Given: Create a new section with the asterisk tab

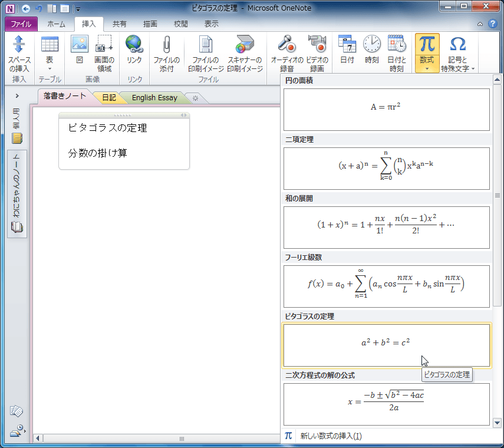Looking at the screenshot, I should click(x=196, y=98).
